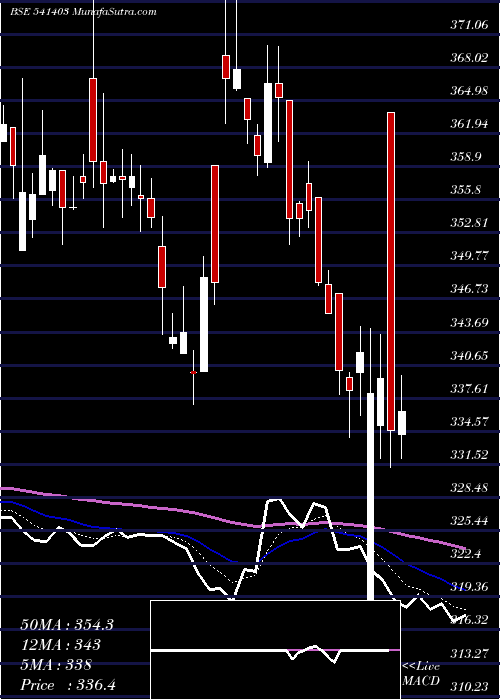The height and width of the screenshot is (700, 500).
Task: Click the 331.52 price axis label
Action: [x=469, y=455]
